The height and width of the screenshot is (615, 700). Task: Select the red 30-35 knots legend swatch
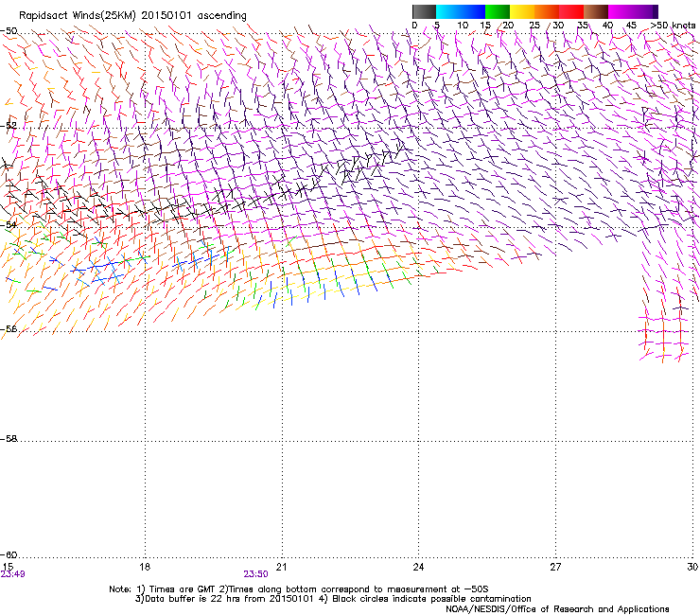click(x=571, y=11)
